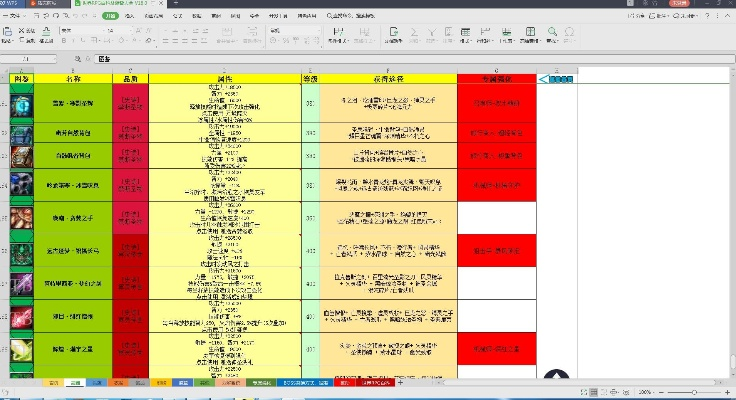Toggle Underline formatting
Viewport: 736px width, 400px height.
coord(83,40)
